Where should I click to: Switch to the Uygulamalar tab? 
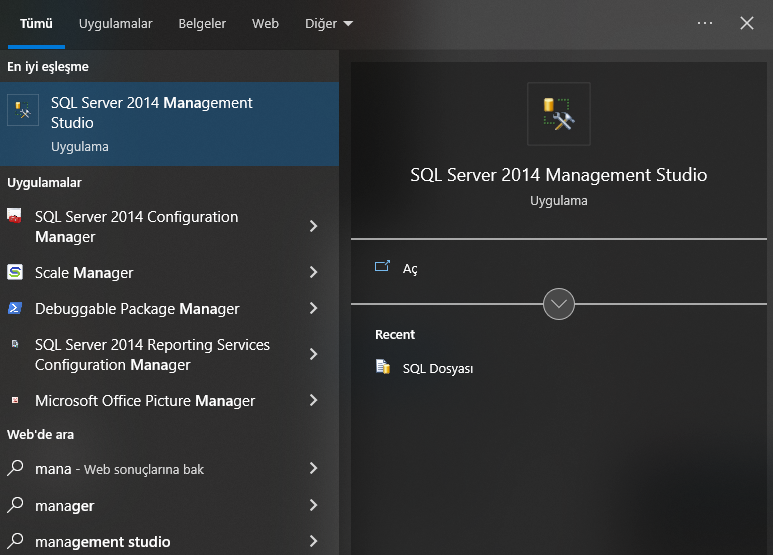point(116,23)
